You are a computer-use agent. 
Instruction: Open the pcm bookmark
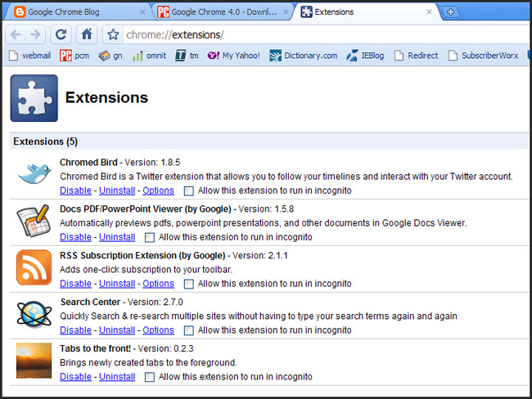pos(74,56)
